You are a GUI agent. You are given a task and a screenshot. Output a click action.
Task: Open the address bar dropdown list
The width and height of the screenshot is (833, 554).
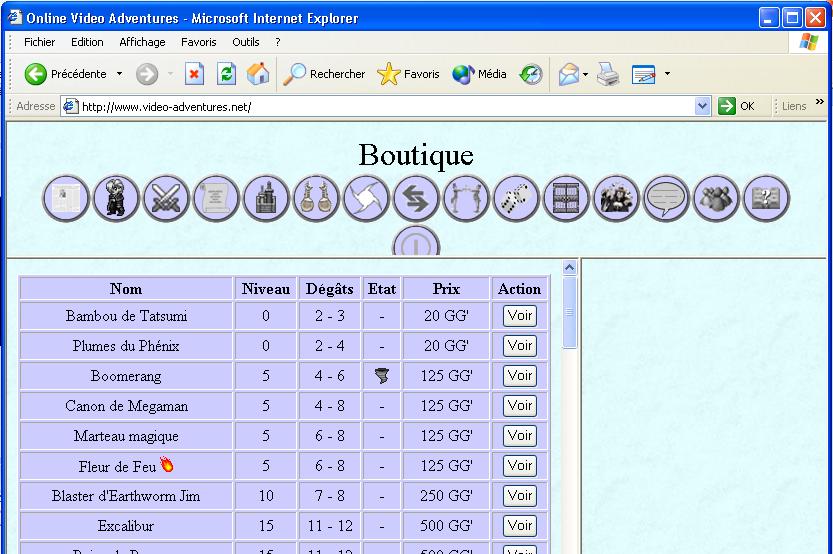pyautogui.click(x=702, y=106)
